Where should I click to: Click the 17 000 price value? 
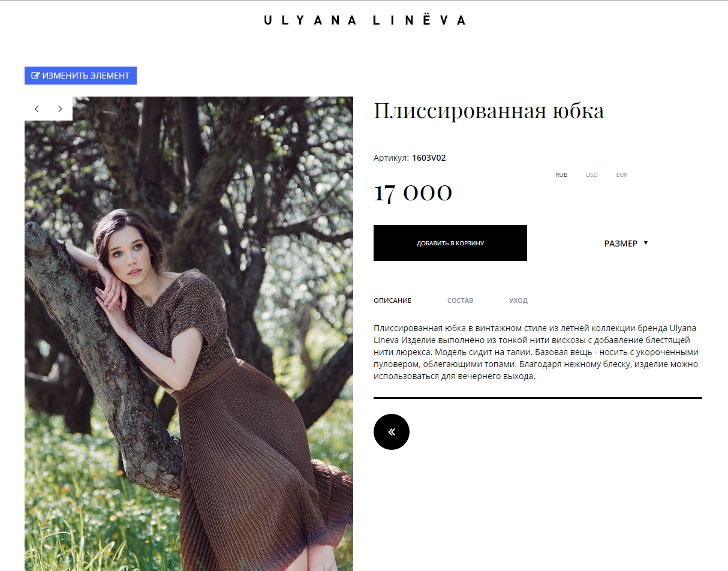[413, 193]
